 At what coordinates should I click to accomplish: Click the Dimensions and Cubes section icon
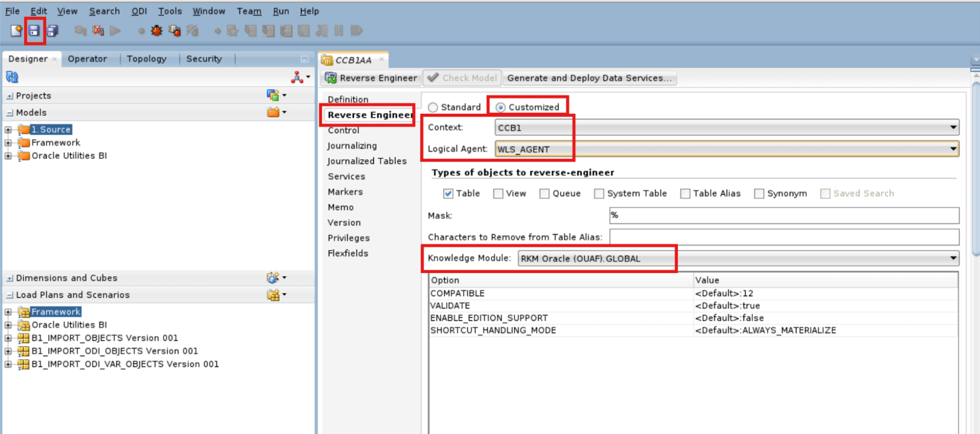click(273, 277)
